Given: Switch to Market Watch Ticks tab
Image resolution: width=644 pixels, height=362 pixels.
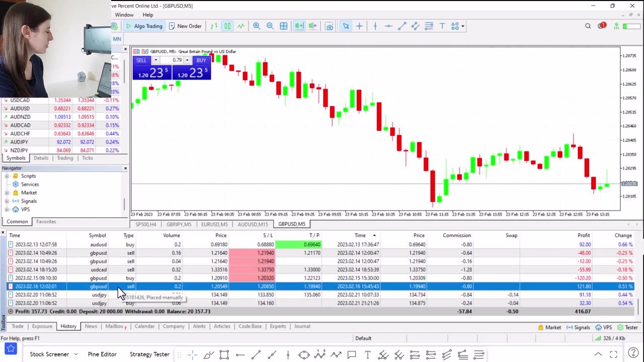Looking at the screenshot, I should pos(88,158).
